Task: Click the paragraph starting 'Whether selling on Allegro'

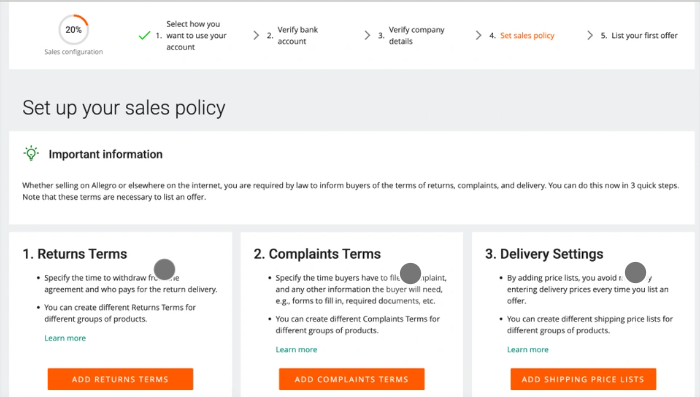Action: (351, 191)
